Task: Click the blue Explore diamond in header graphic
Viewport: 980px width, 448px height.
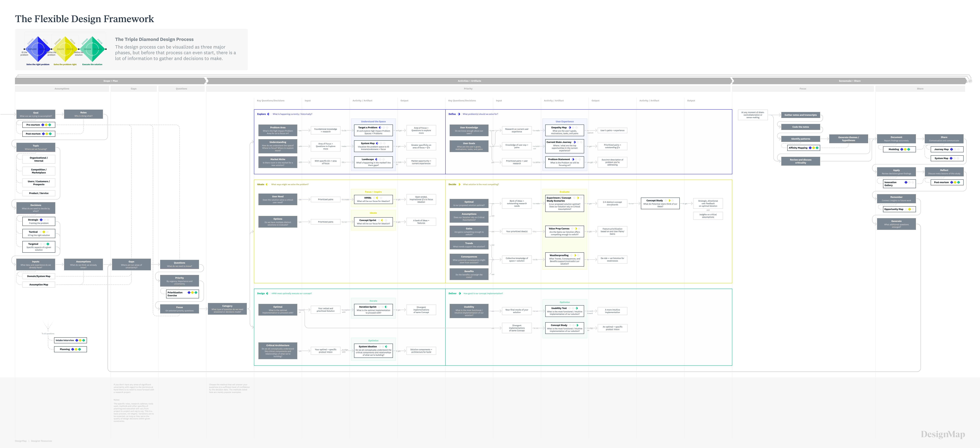Action: [38, 49]
